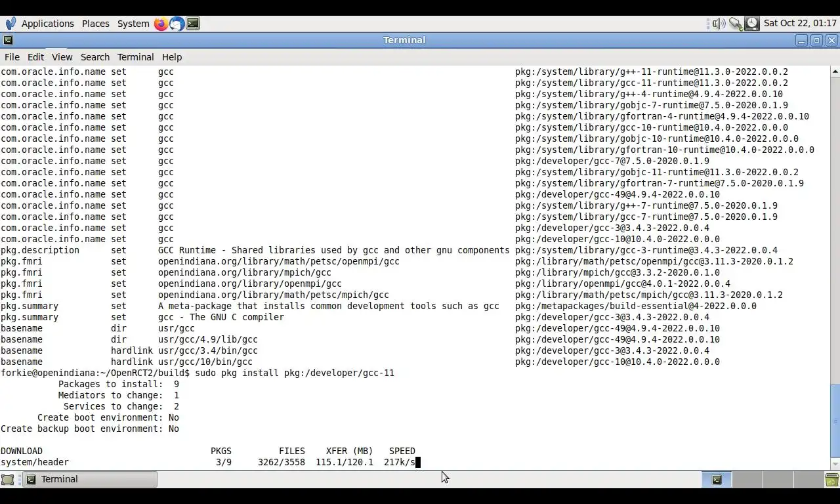This screenshot has height=504, width=840.
Task: Launch Thunderbird mail from the top panel
Action: point(177,24)
